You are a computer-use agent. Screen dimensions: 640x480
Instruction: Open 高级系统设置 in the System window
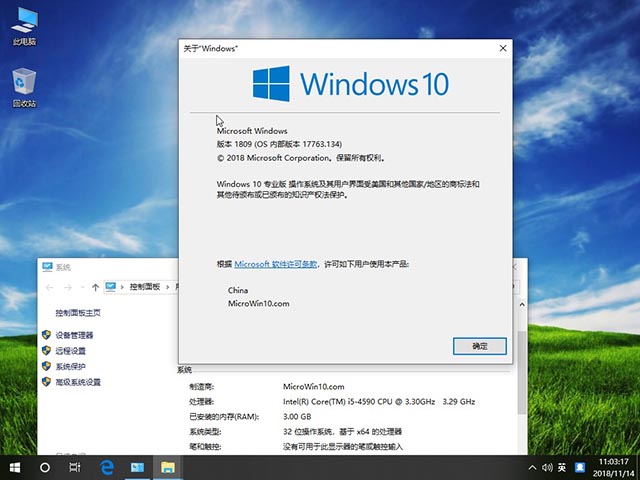pos(78,382)
